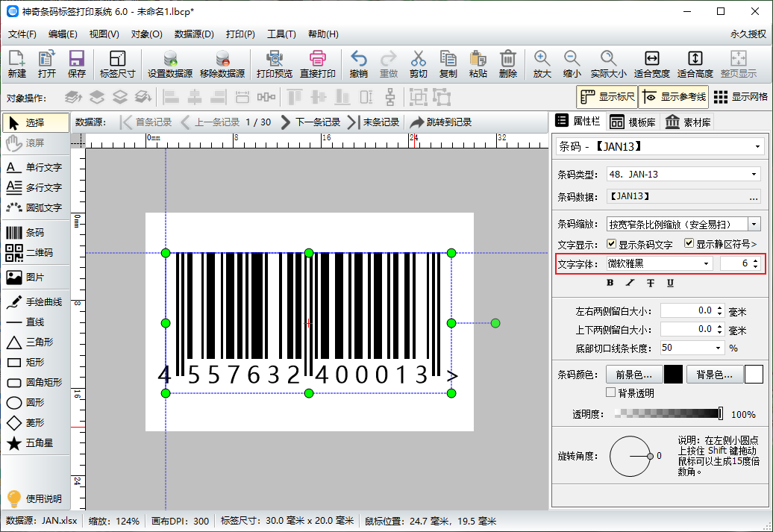
Task: Undo with the 撤销 icon
Action: [358, 63]
